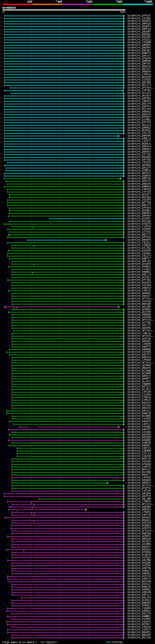
Task: Click hit label UniRef100_B6SUV6
Action: tap(139, 77)
